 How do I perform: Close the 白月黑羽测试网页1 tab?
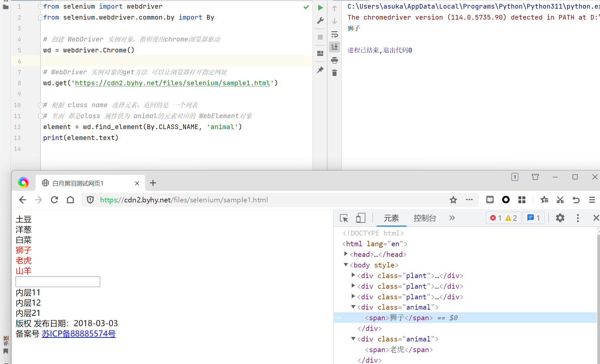pos(137,183)
